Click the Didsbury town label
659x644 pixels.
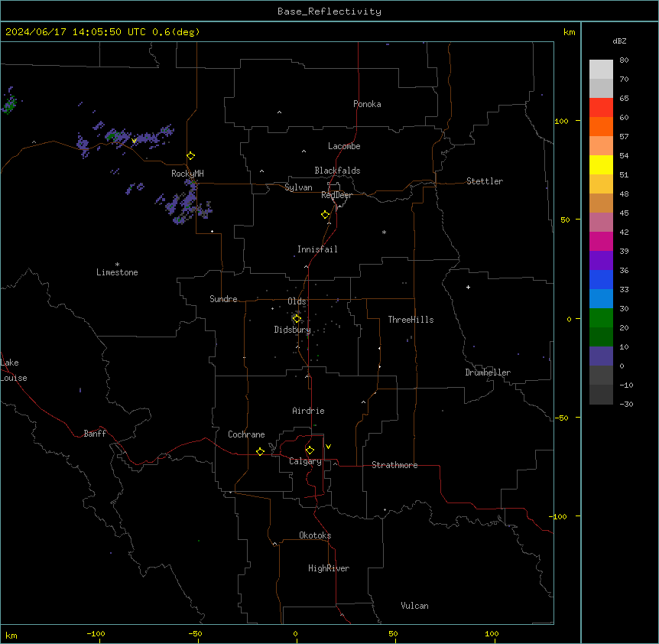tap(293, 330)
